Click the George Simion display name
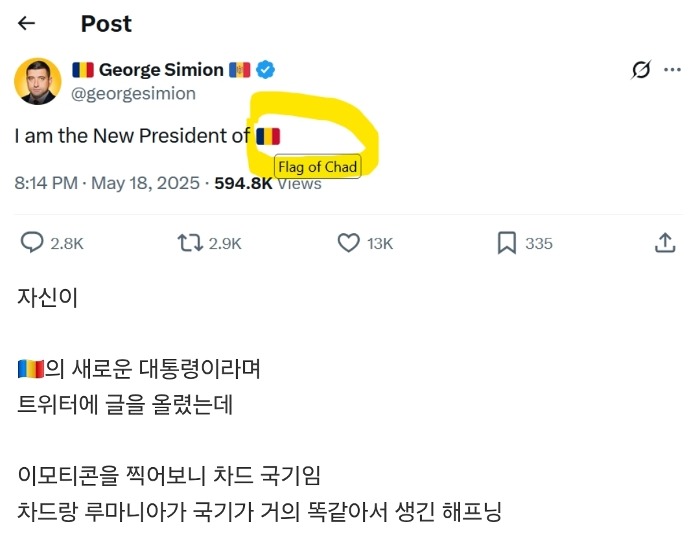 pos(160,70)
